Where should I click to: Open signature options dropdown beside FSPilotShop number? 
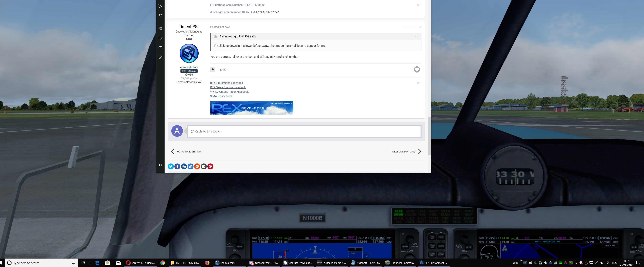coord(419,5)
